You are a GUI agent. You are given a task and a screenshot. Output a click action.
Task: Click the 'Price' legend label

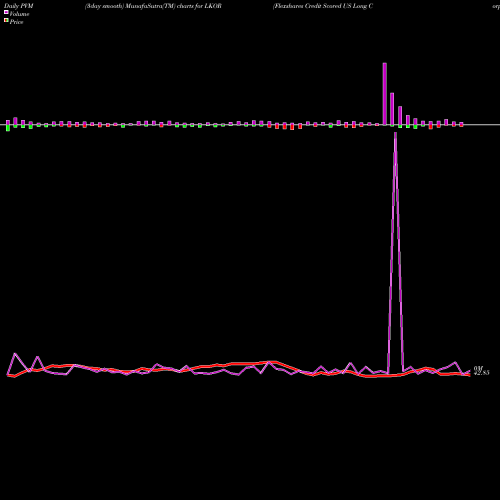[16, 22]
